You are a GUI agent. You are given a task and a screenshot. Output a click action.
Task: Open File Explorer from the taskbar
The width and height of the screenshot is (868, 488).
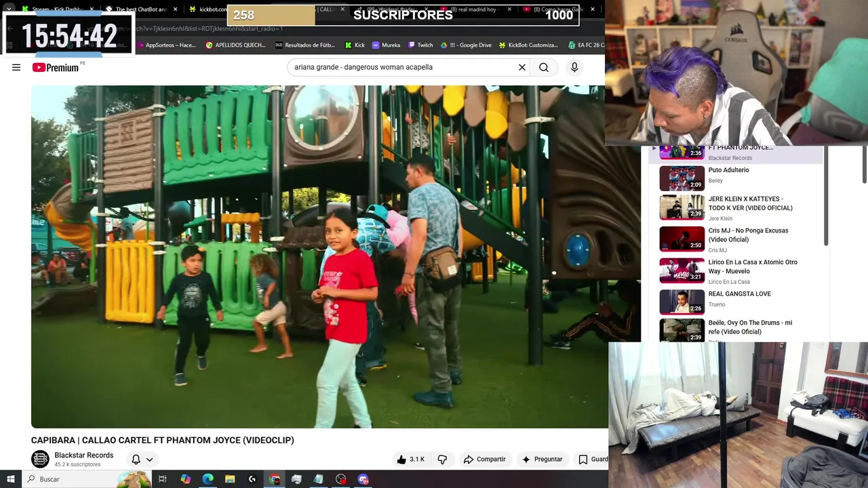[x=230, y=479]
